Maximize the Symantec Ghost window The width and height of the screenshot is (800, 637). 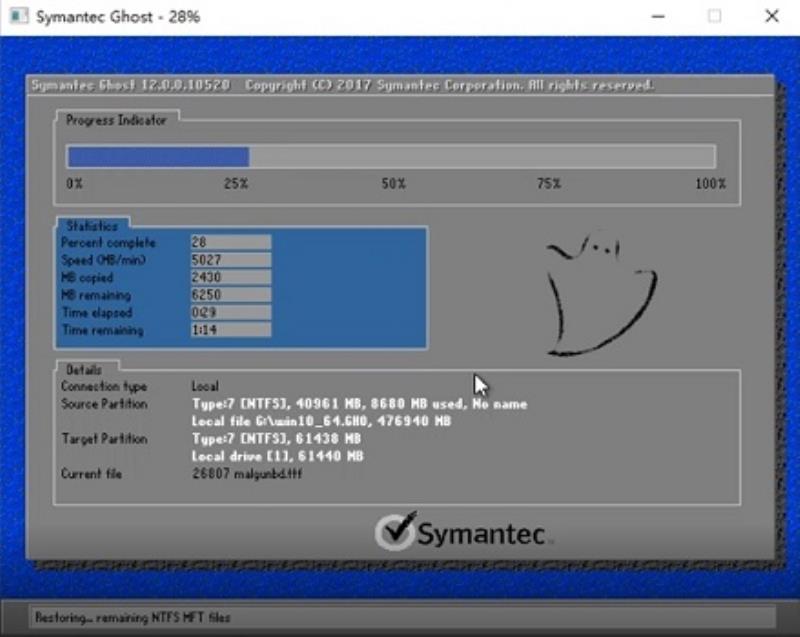pyautogui.click(x=714, y=17)
